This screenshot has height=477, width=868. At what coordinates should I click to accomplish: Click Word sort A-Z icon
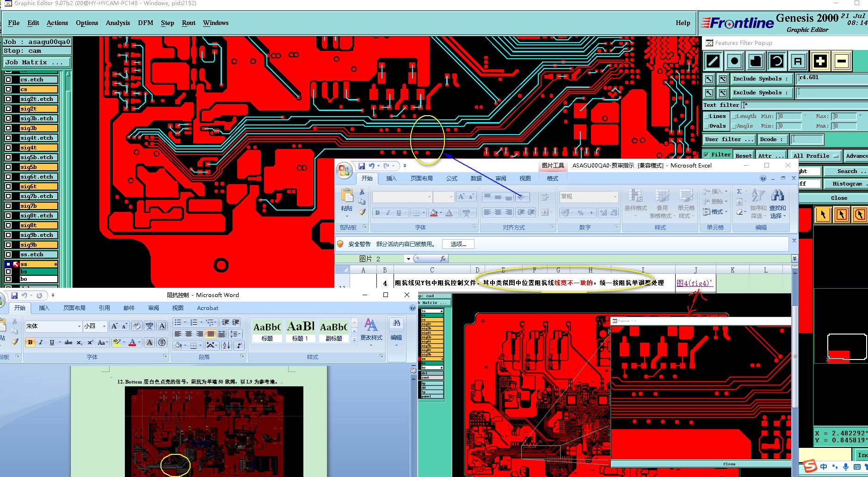227,345
